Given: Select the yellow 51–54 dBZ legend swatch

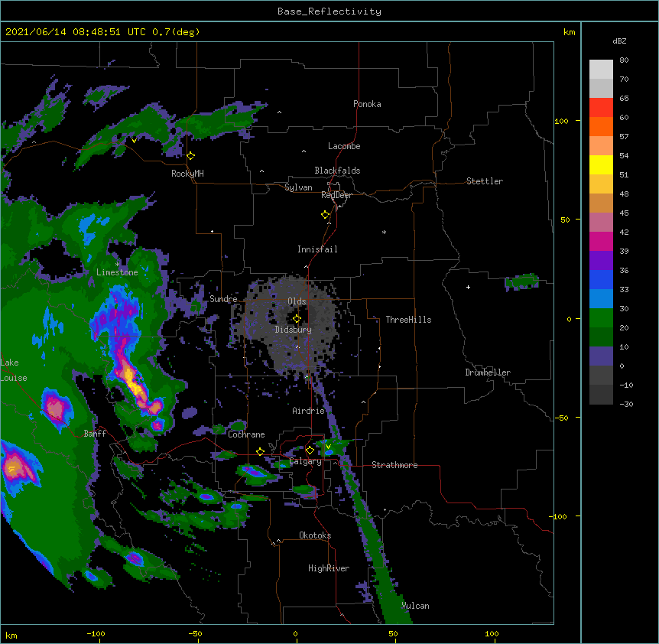Looking at the screenshot, I should click(601, 164).
